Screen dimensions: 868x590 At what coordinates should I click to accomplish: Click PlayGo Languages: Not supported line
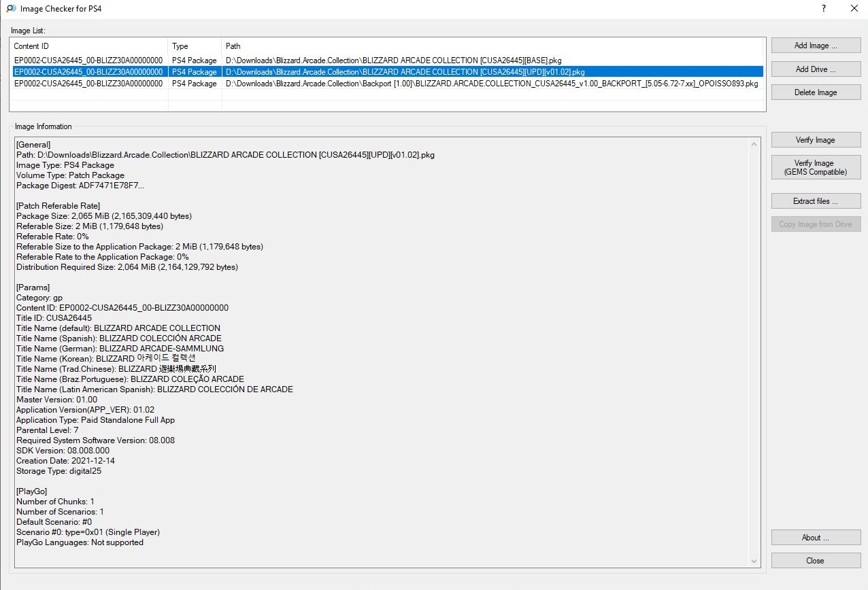pos(80,542)
